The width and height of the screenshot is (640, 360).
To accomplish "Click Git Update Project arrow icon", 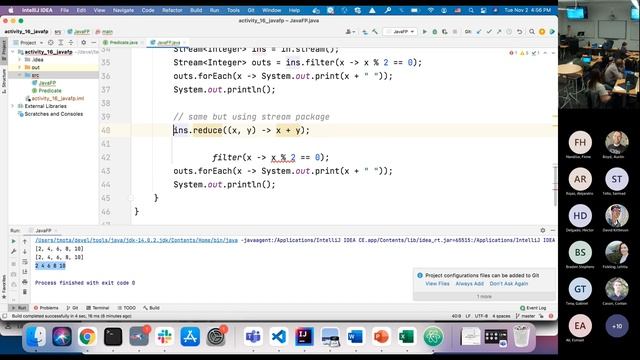I will coord(479,31).
